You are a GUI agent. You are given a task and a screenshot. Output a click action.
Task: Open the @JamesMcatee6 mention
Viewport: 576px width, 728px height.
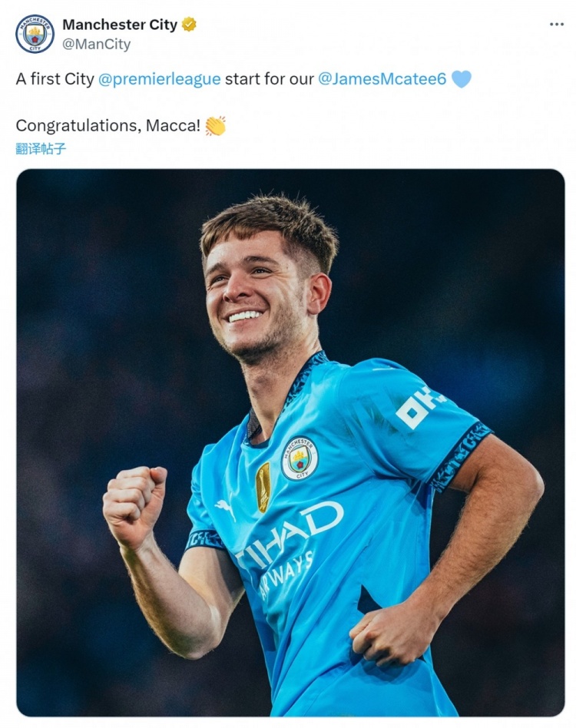coord(382,79)
